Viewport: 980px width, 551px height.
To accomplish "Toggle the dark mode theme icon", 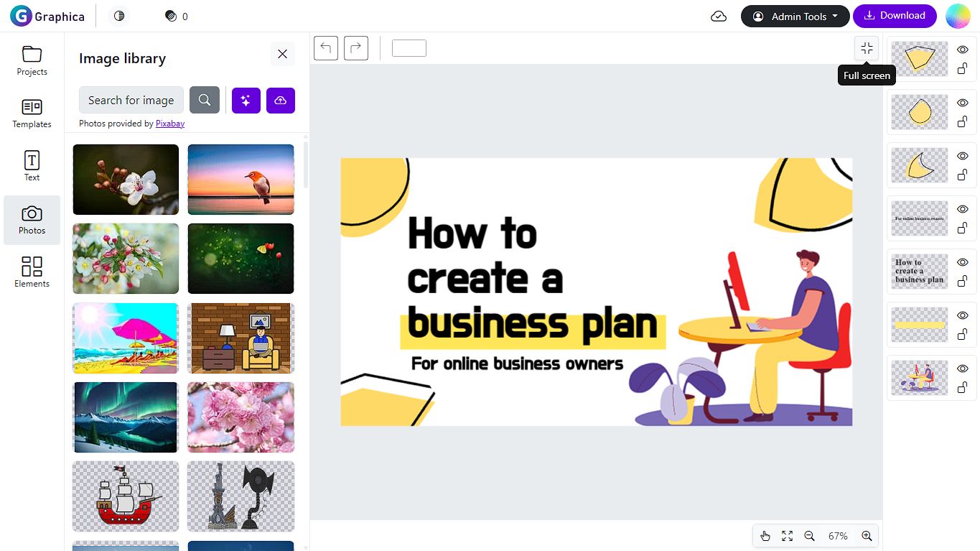I will 119,16.
